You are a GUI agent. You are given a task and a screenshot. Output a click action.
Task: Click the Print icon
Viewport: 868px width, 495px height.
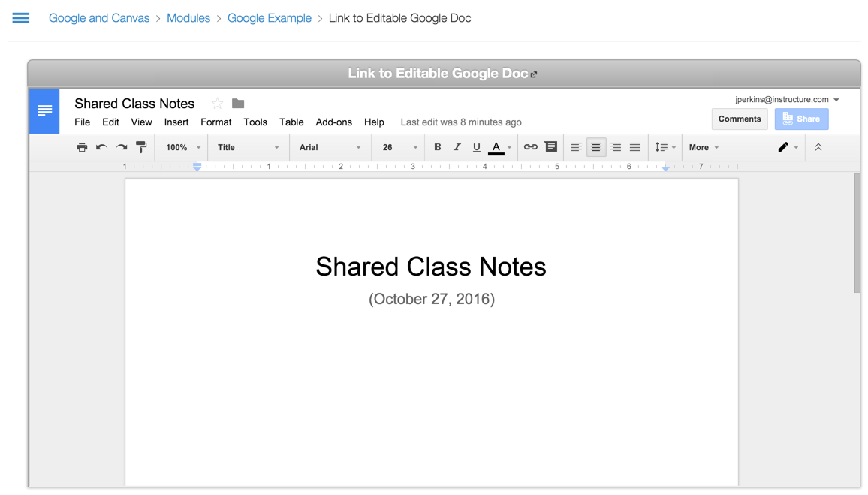coord(82,147)
